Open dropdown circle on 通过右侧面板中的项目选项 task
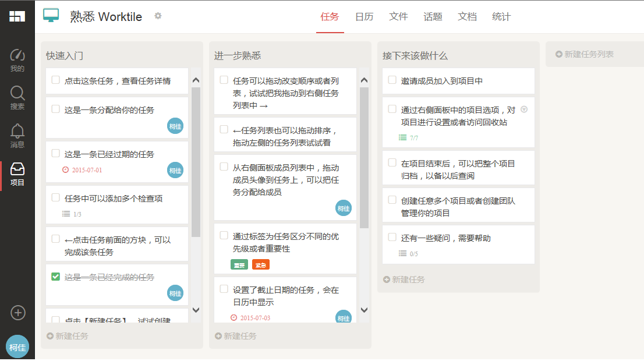The height and width of the screenshot is (361, 644). click(x=524, y=109)
